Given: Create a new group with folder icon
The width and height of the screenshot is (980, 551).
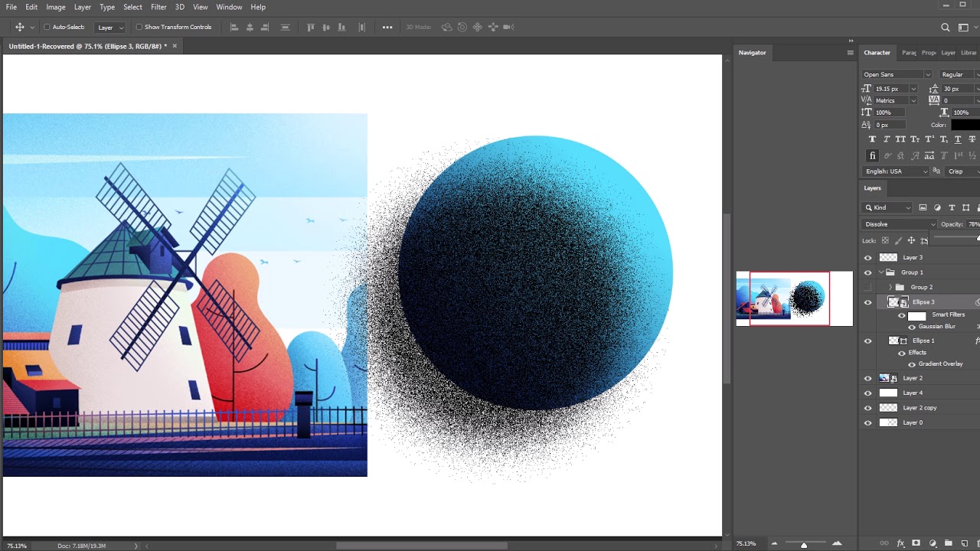Looking at the screenshot, I should click(x=949, y=543).
